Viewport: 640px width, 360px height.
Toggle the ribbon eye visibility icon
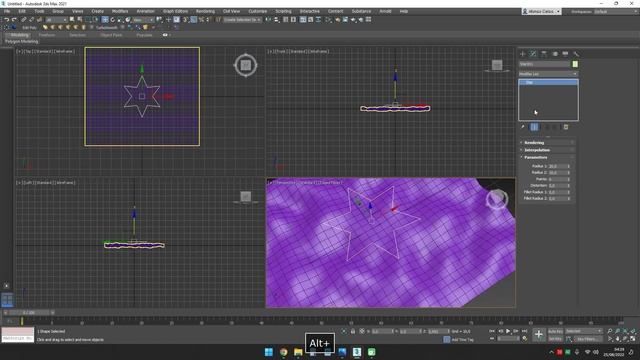(165, 35)
